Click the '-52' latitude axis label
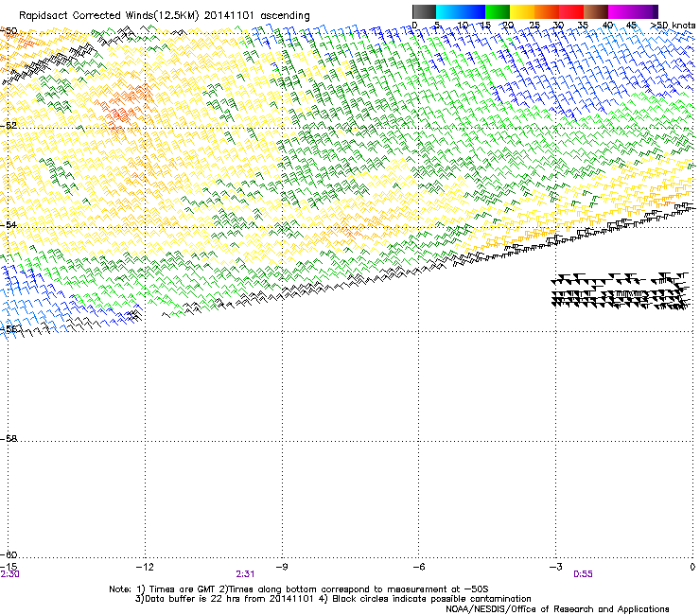The height and width of the screenshot is (615, 700). coord(9,126)
